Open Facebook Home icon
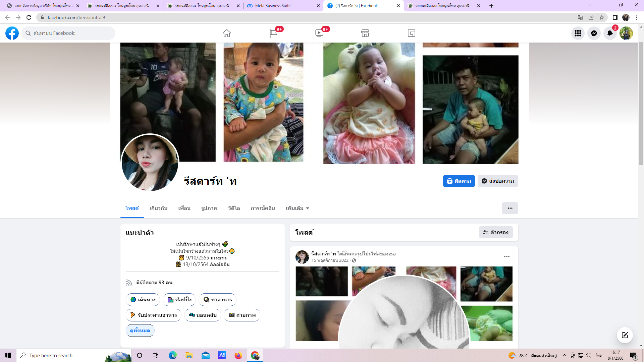The image size is (644, 362). 227,33
